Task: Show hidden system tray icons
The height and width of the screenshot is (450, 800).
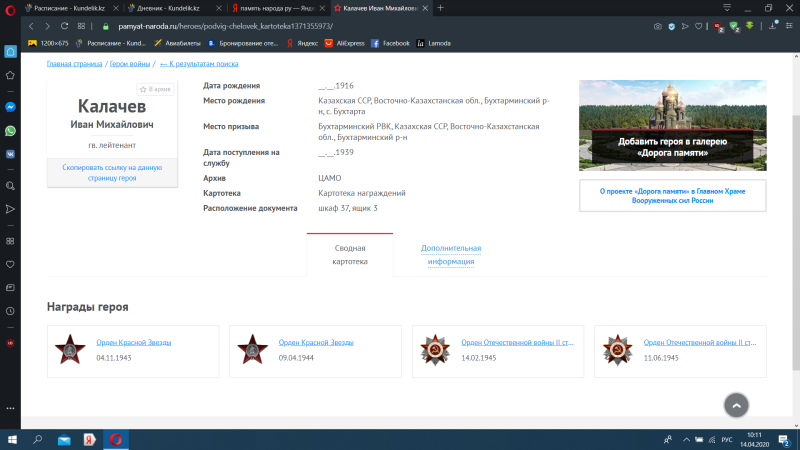Action: coord(686,440)
